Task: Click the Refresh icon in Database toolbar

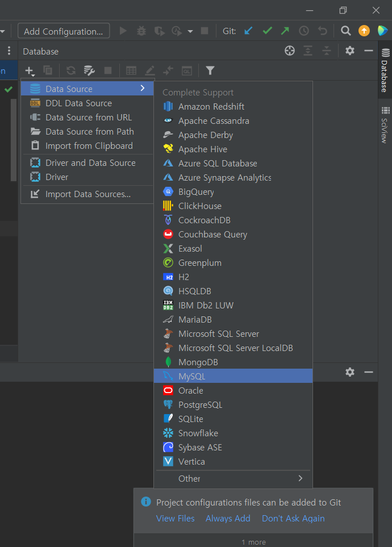Action: tap(71, 70)
